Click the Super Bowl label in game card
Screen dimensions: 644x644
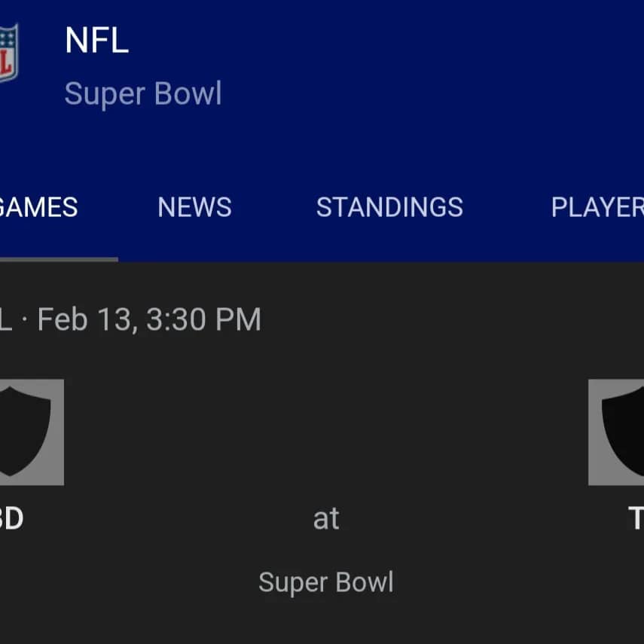(326, 582)
